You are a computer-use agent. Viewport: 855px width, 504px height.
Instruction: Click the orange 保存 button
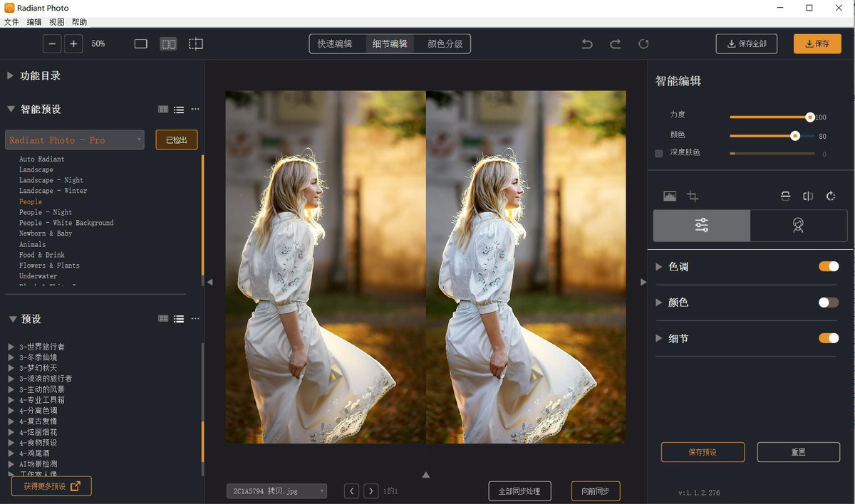tap(817, 43)
